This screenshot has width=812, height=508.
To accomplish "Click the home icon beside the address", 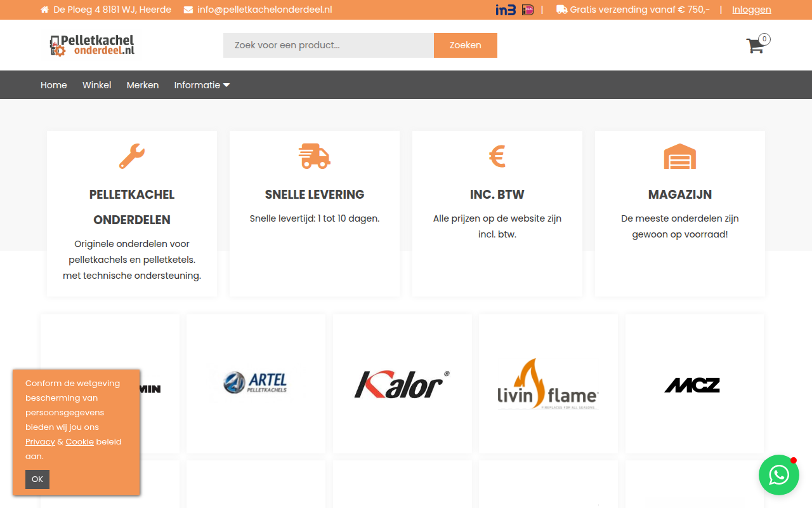I will pyautogui.click(x=44, y=10).
